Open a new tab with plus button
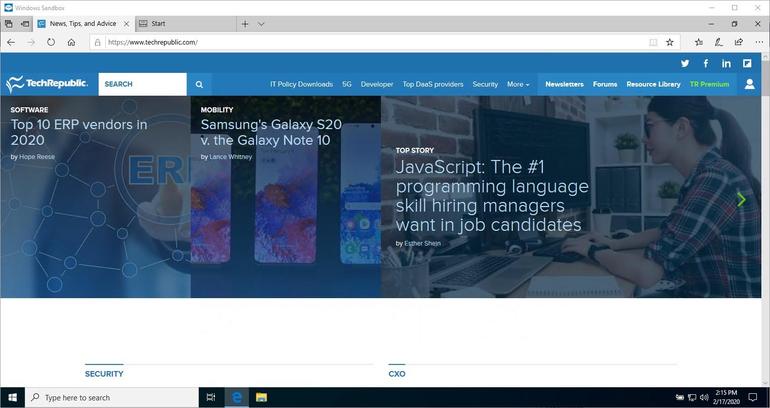770x408 pixels. click(245, 24)
